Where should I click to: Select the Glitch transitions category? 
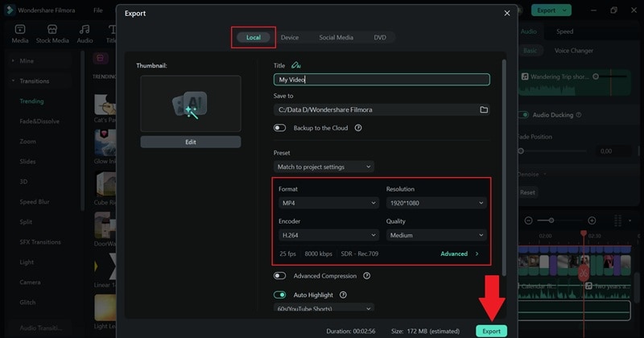27,303
